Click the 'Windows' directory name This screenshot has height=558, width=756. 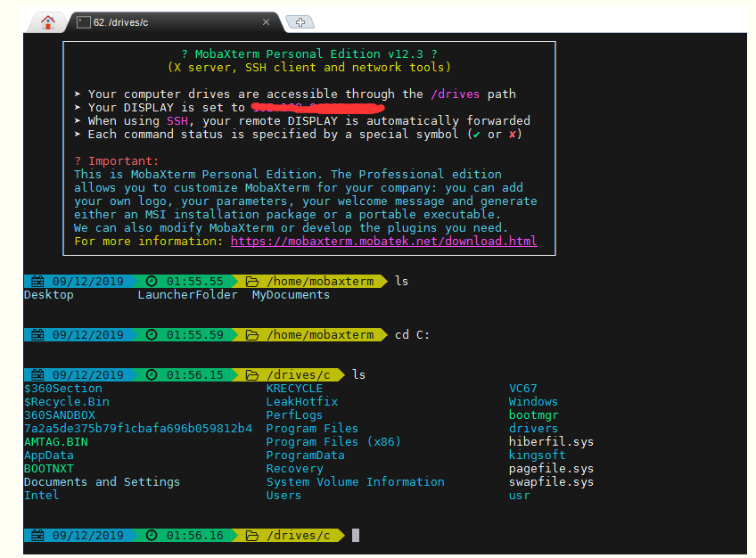[533, 402]
